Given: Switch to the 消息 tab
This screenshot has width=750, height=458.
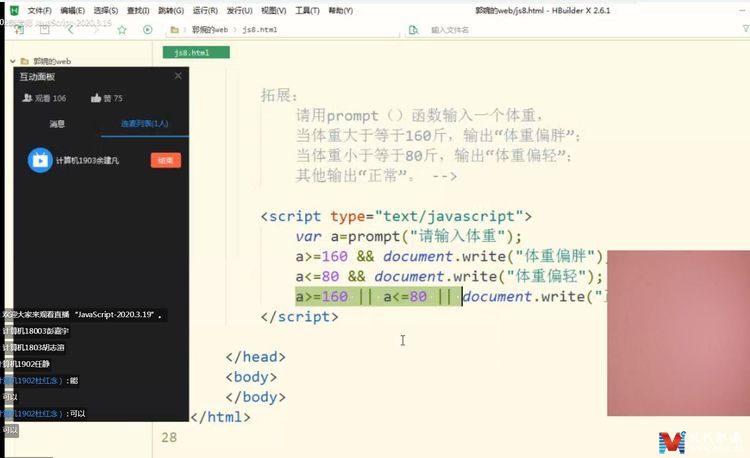Looking at the screenshot, I should click(x=57, y=124).
